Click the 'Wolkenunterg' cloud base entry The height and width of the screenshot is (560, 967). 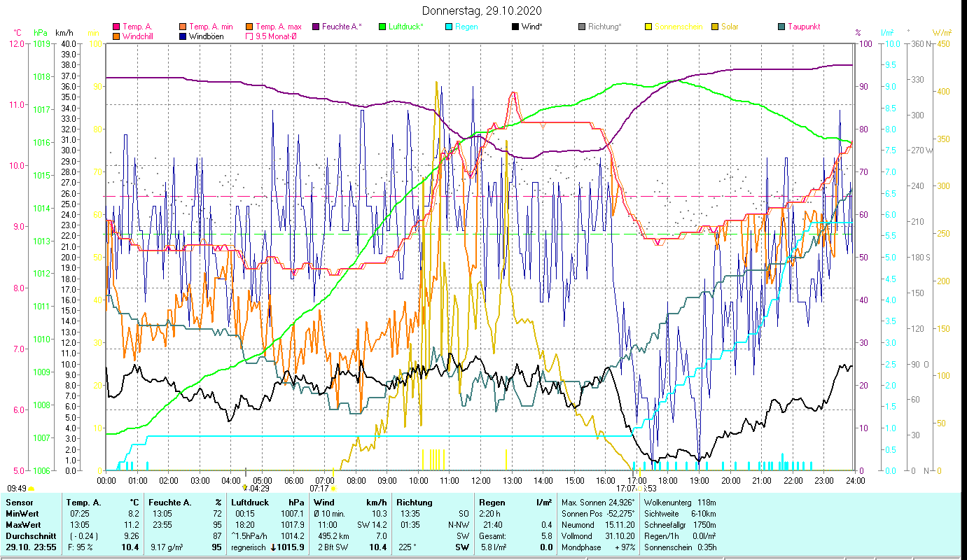tap(679, 503)
